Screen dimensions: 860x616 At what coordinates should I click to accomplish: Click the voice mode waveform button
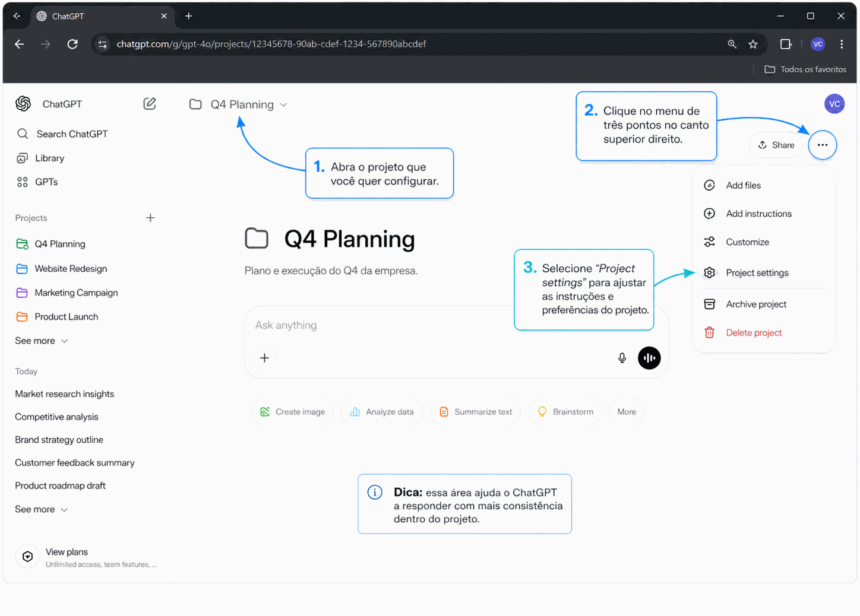[x=649, y=358]
